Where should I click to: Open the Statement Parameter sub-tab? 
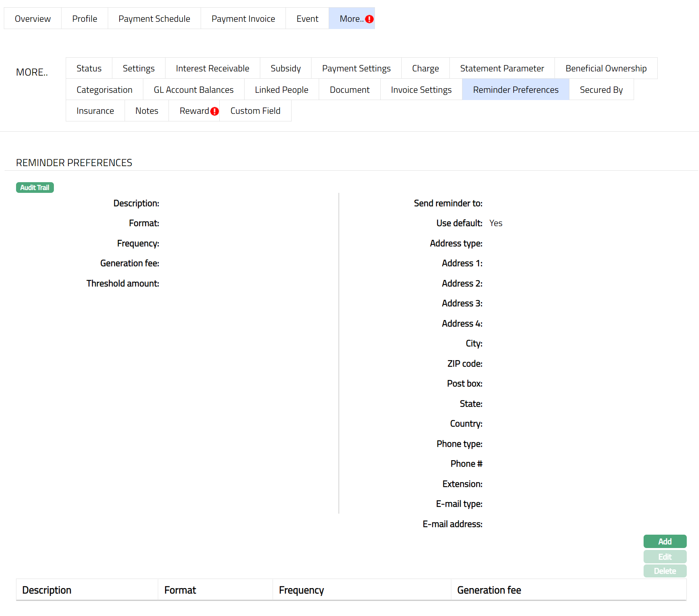(502, 68)
